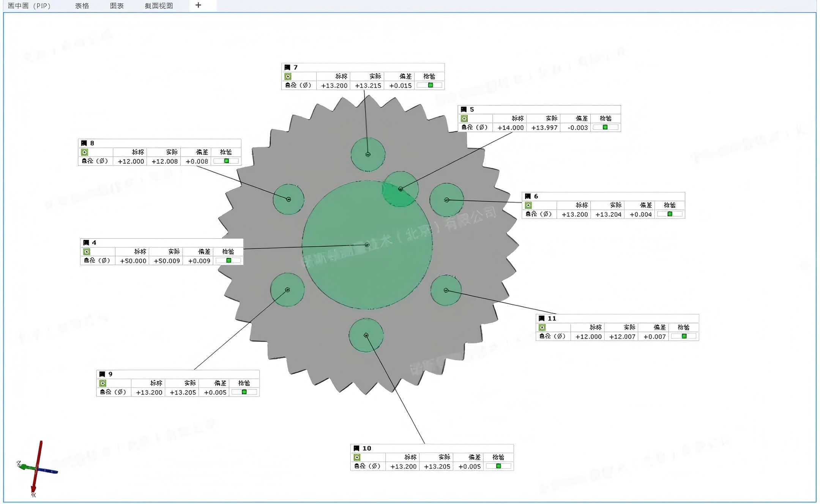
Task: Click the green circle icon in label 9
Action: coord(102,383)
